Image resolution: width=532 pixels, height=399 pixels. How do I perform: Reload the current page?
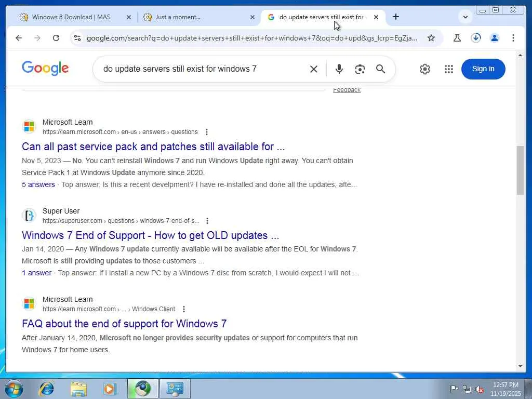pos(56,38)
